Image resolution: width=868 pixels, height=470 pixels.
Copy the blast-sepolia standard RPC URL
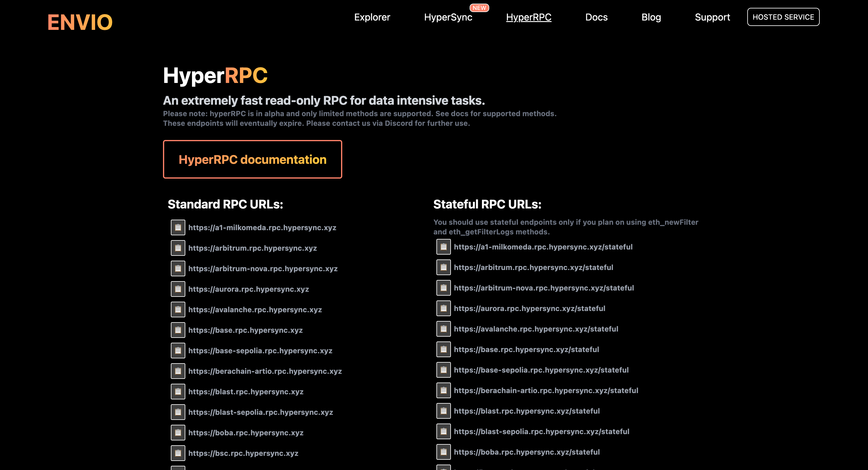pos(178,412)
